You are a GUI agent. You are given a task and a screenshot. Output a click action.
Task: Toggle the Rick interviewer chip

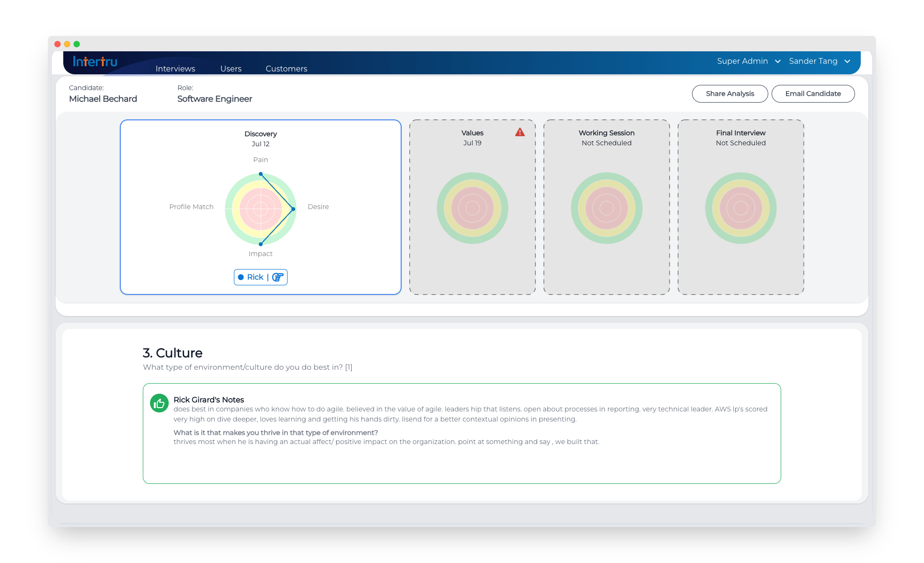tap(255, 277)
